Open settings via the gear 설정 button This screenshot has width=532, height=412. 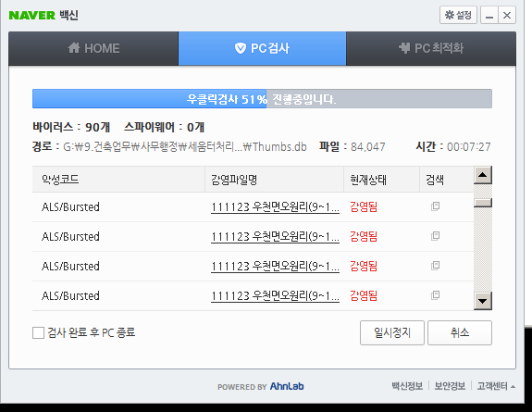click(x=458, y=16)
